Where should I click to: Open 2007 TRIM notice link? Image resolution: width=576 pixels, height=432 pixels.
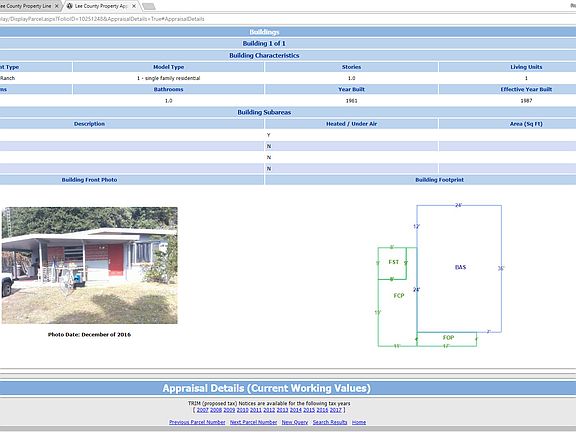coord(202,410)
